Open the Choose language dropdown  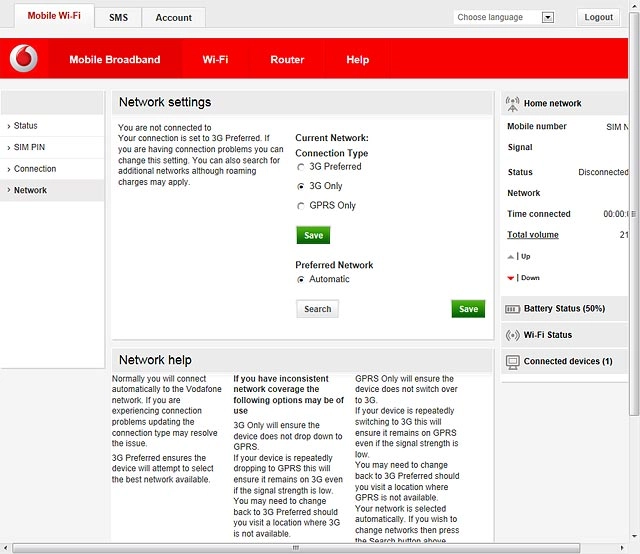tap(504, 17)
